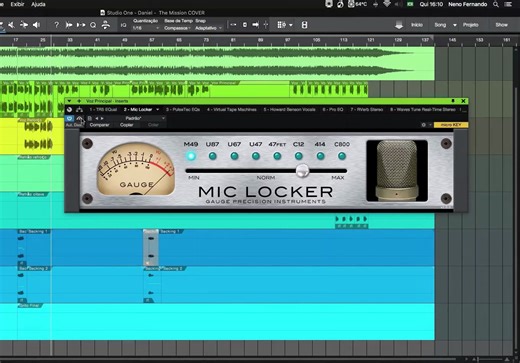The width and height of the screenshot is (520, 363).
Task: Toggle the blue plugin bypass button
Action: [x=69, y=118]
